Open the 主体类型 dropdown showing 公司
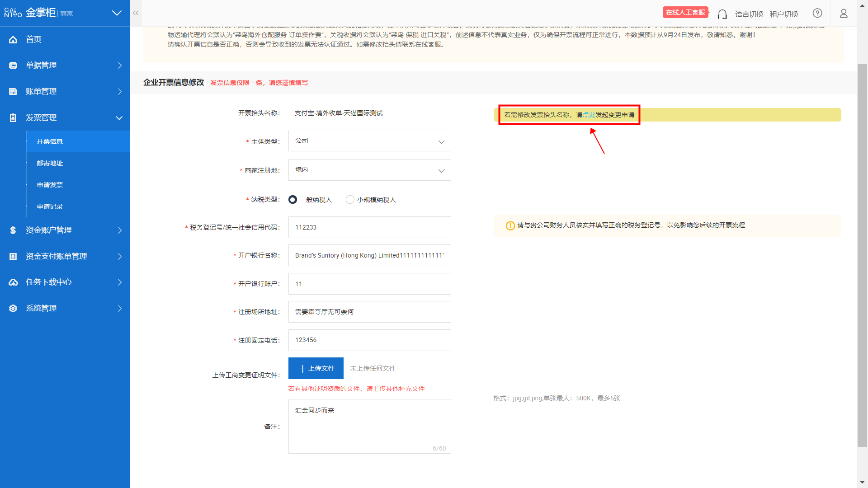 (370, 141)
